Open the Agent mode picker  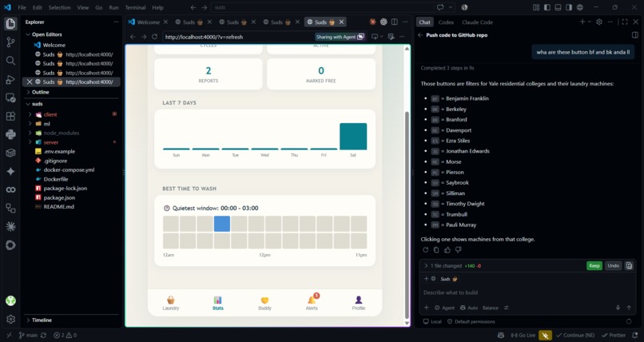444,308
